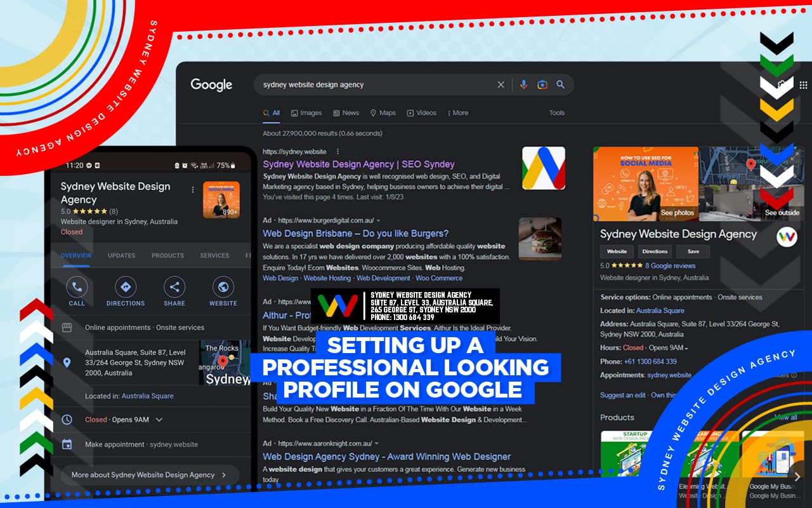This screenshot has width=812, height=508.
Task: Expand Closed Opens 9AM hours on the phone
Action: (159, 420)
